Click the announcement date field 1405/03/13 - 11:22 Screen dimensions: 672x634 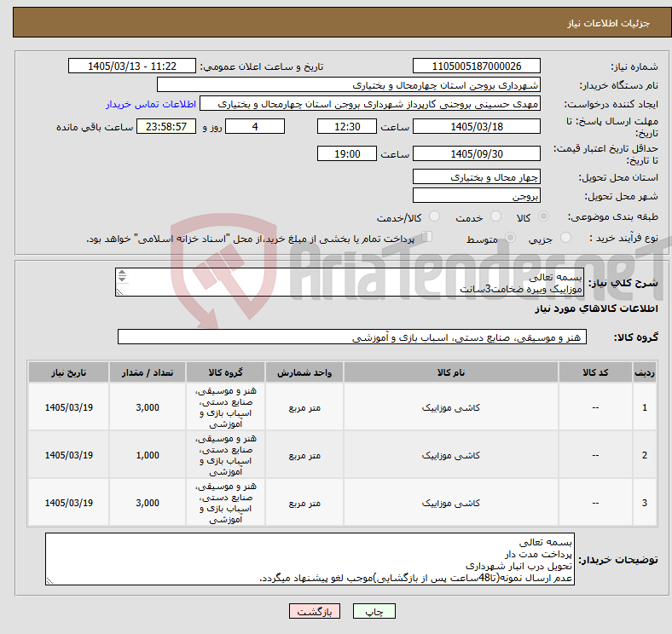point(132,66)
